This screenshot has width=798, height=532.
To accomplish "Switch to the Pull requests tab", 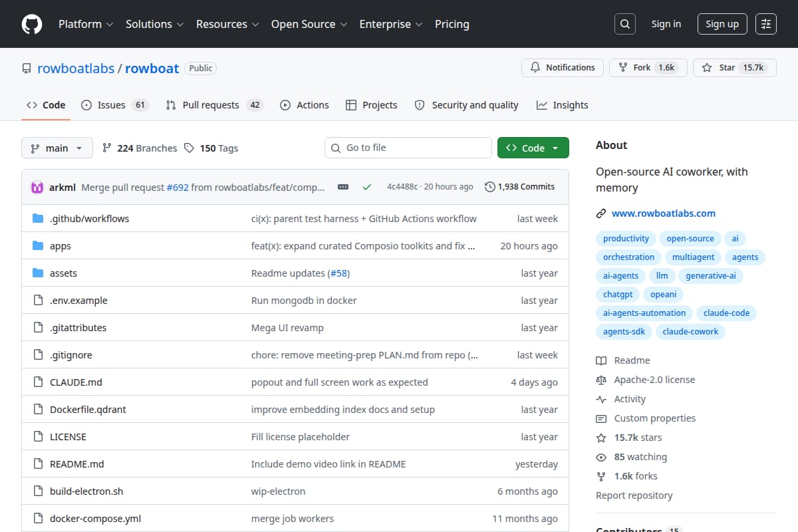I will click(215, 105).
